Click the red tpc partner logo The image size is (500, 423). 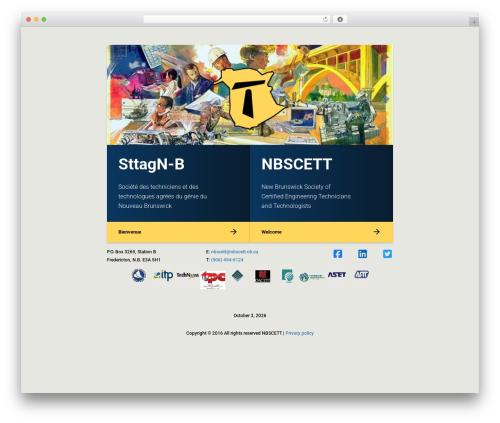click(x=213, y=279)
